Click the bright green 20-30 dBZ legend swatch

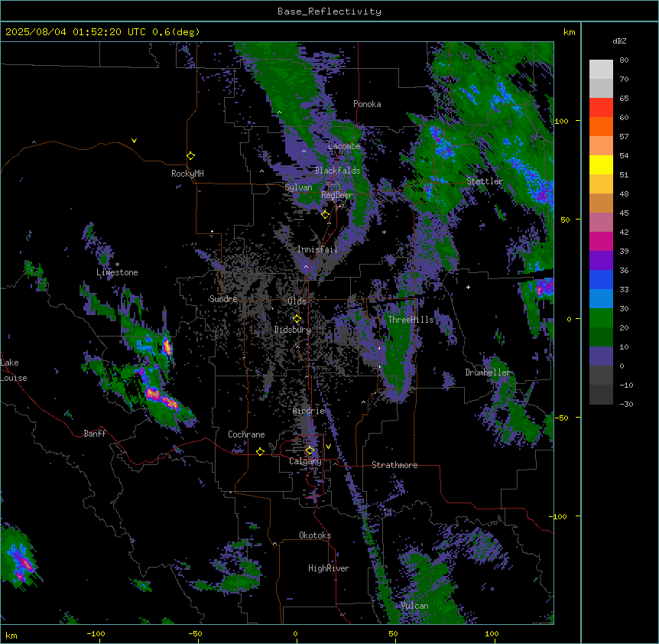601,318
